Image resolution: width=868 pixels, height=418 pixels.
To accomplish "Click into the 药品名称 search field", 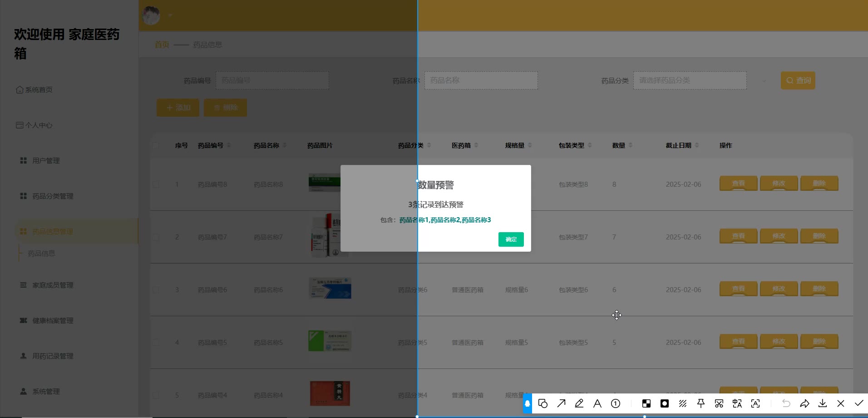I will pos(481,80).
